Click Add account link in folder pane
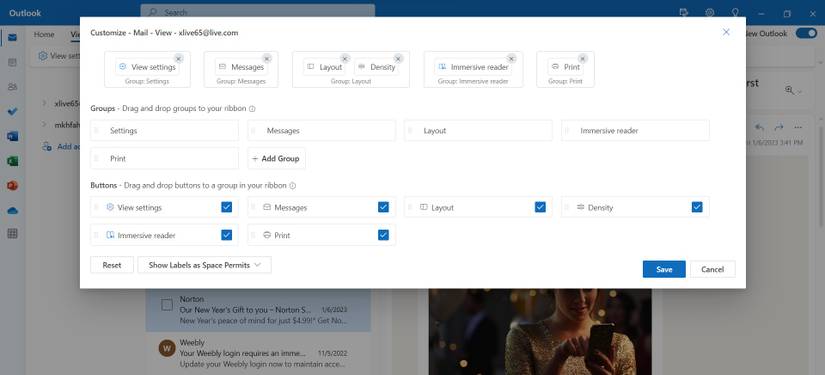This screenshot has height=375, width=825. coord(62,147)
